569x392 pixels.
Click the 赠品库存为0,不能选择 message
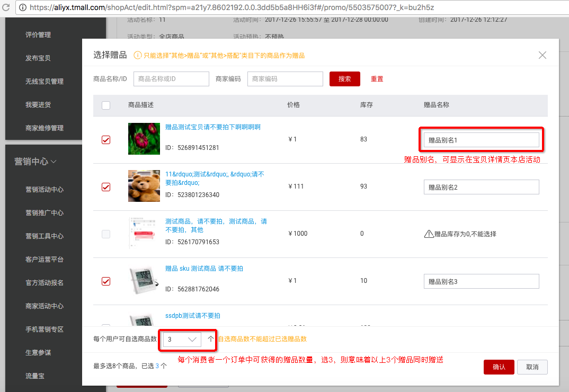click(x=465, y=234)
